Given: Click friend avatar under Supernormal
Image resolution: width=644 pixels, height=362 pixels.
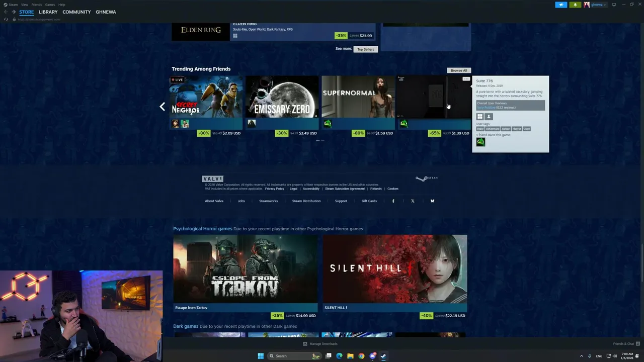Looking at the screenshot, I should point(328,123).
